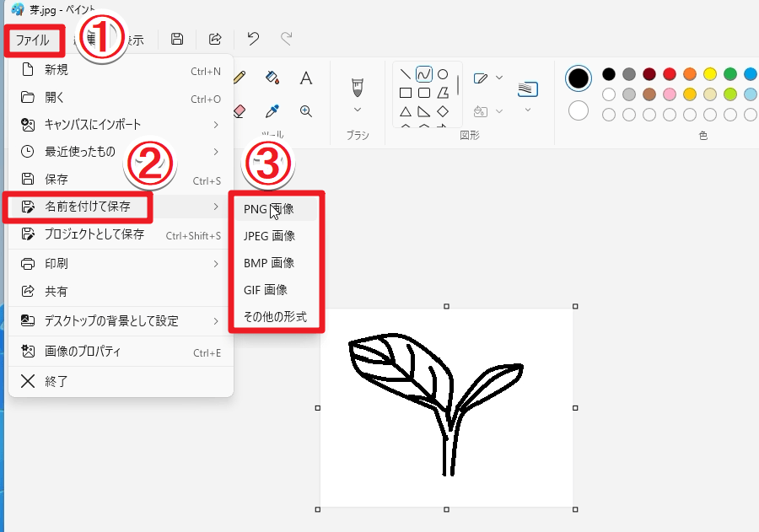Pick the orange palette color
The image size is (759, 532).
690,74
